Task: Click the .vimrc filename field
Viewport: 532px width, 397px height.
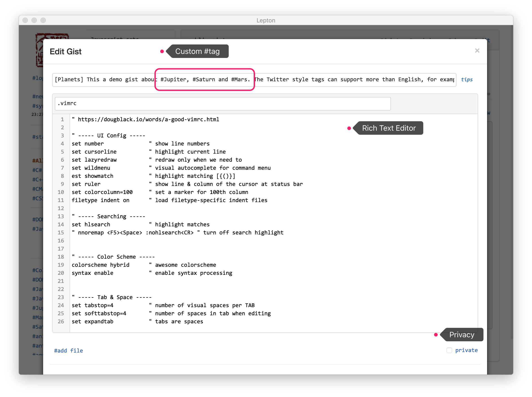Action: (x=222, y=104)
